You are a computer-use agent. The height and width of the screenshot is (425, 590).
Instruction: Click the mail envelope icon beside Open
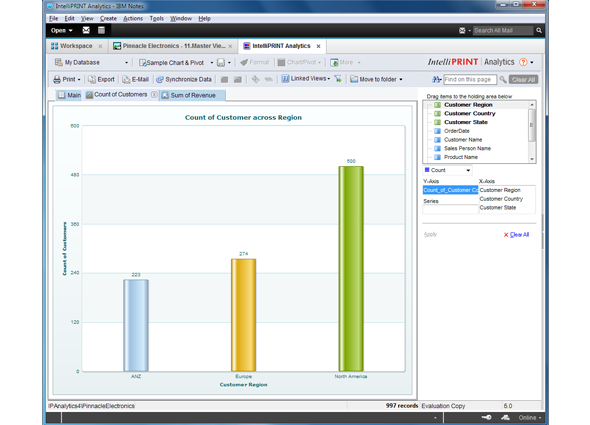[86, 30]
